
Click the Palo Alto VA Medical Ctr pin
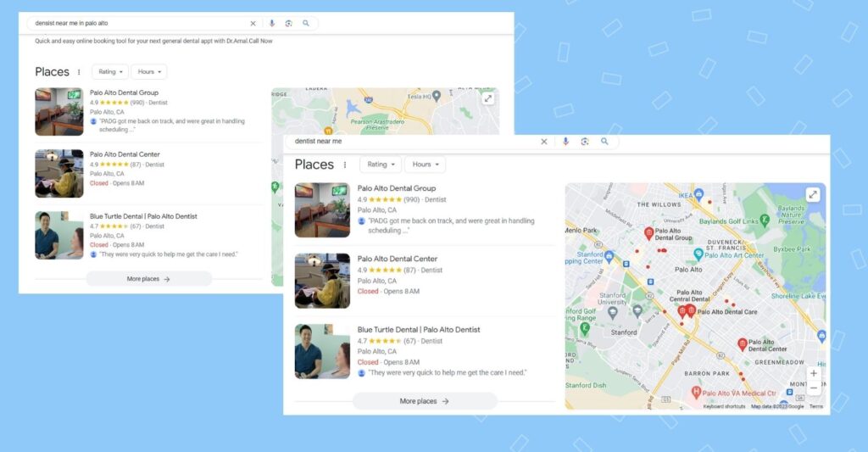pyautogui.click(x=697, y=392)
